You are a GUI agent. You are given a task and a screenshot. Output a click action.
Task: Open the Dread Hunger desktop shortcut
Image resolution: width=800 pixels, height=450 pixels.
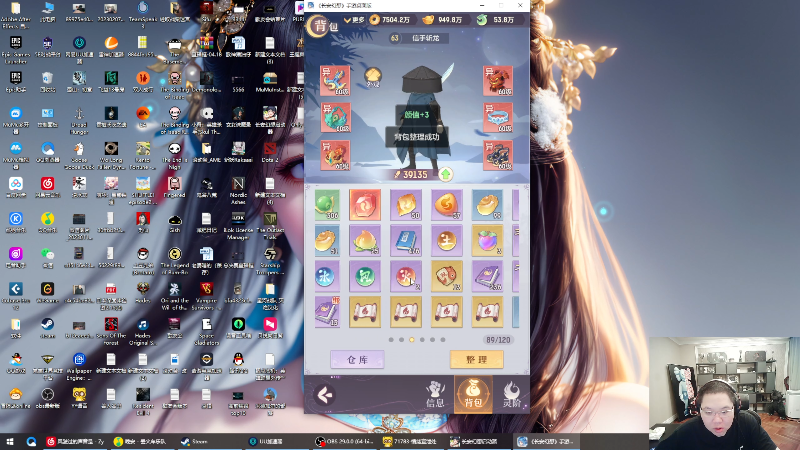tap(79, 120)
